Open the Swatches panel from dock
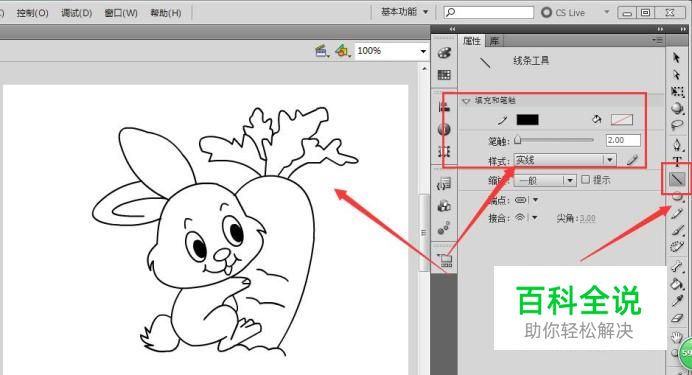 click(444, 75)
